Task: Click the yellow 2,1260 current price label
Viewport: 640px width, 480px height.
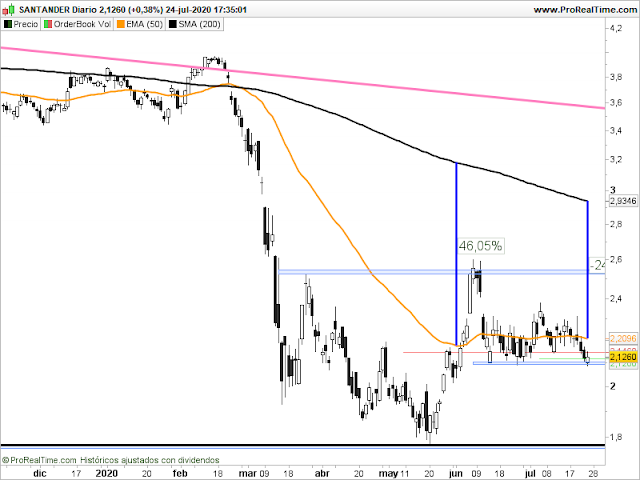Action: pos(623,357)
